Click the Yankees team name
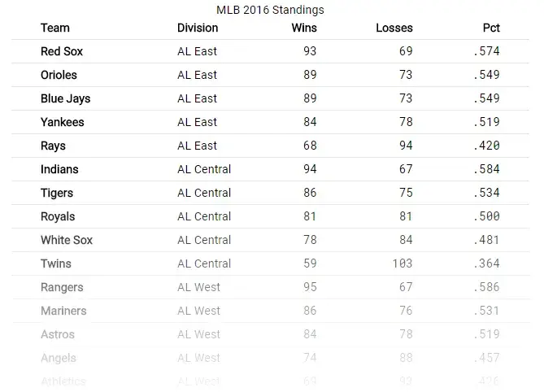Image resolution: width=544 pixels, height=392 pixels. [x=62, y=122]
